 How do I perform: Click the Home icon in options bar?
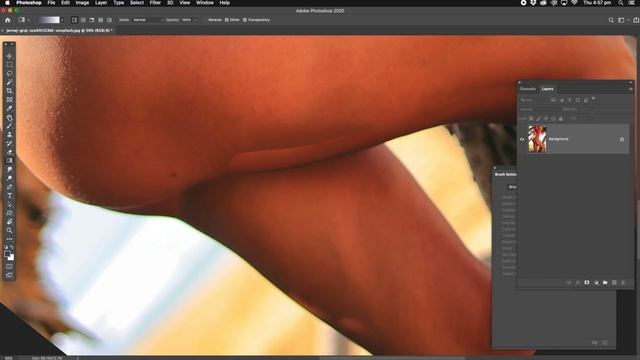[x=8, y=20]
